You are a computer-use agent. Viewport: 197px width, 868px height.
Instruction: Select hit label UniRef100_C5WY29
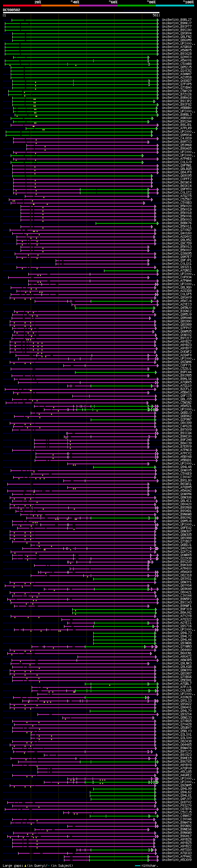click(176, 91)
